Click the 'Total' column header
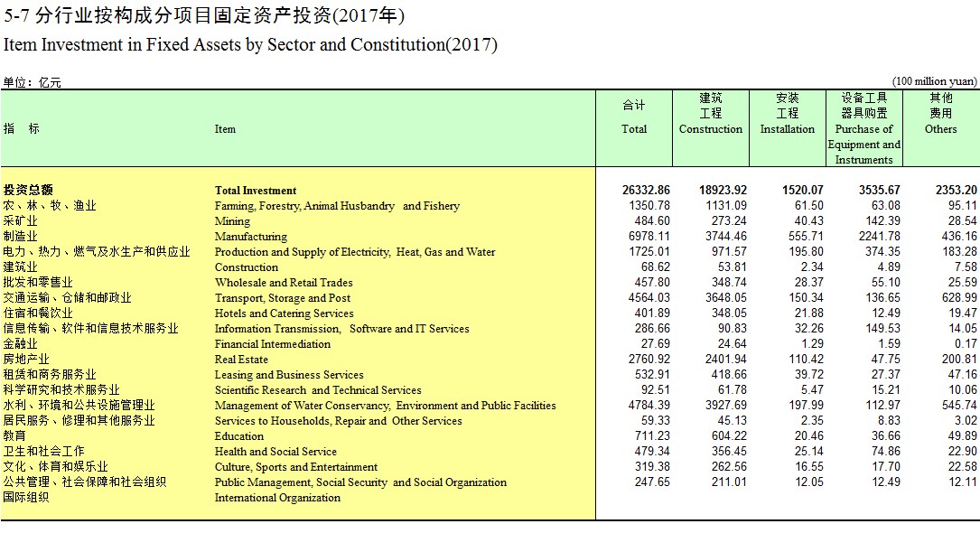The width and height of the screenshot is (980, 552). pyautogui.click(x=634, y=129)
